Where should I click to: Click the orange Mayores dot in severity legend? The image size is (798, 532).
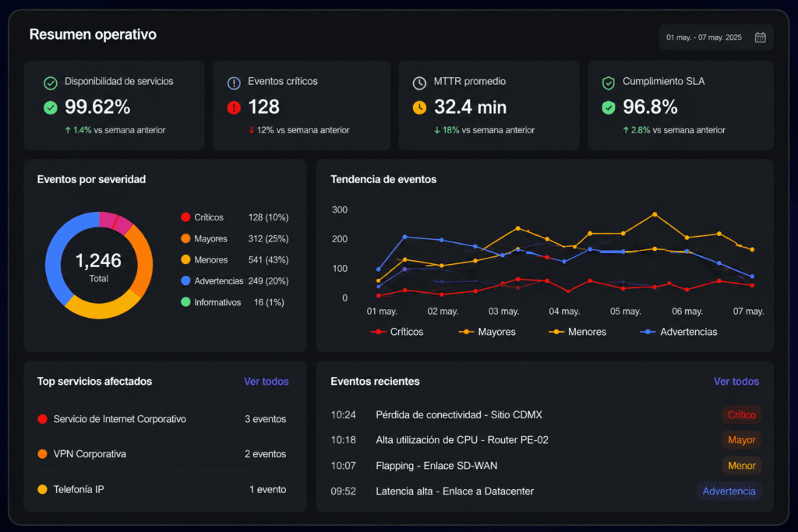click(185, 238)
